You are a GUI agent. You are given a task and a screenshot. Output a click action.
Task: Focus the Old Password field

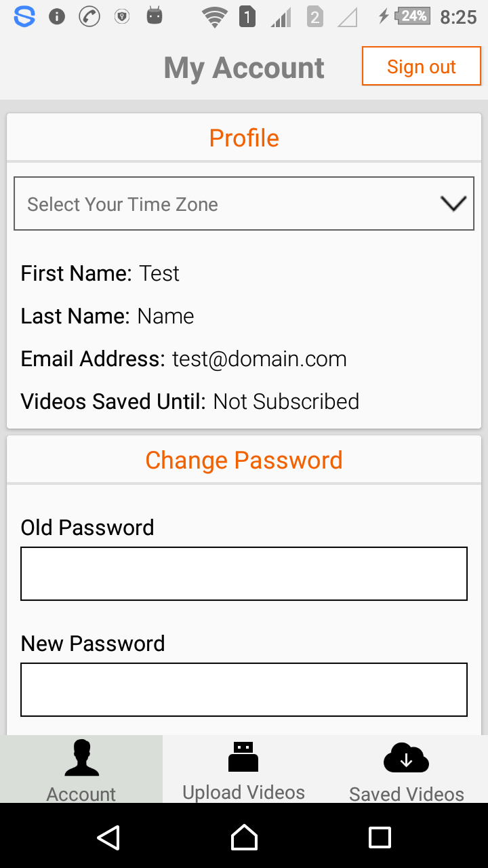[244, 574]
